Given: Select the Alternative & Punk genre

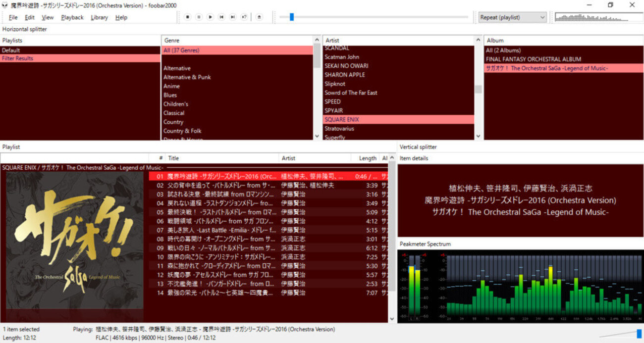Looking at the screenshot, I should [x=237, y=77].
